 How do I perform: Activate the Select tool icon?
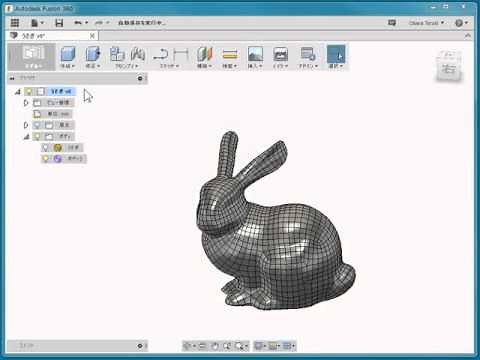pyautogui.click(x=336, y=54)
